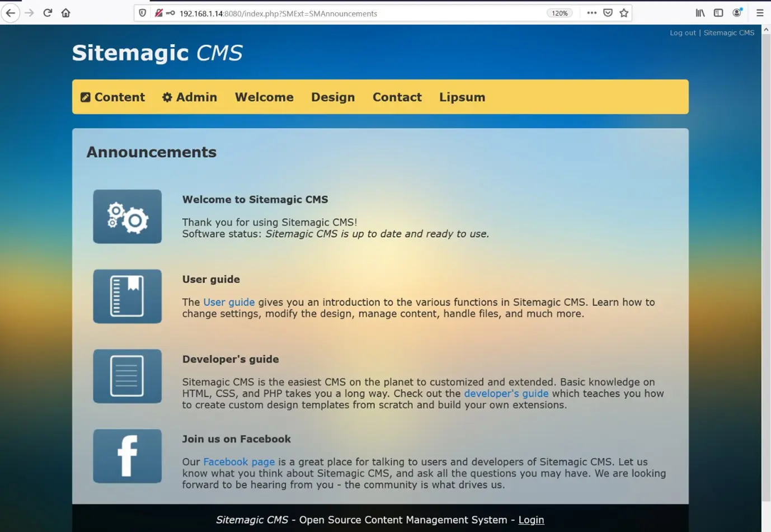771x532 pixels.
Task: Click the gears icon beside Welcome announcement
Action: tap(127, 216)
